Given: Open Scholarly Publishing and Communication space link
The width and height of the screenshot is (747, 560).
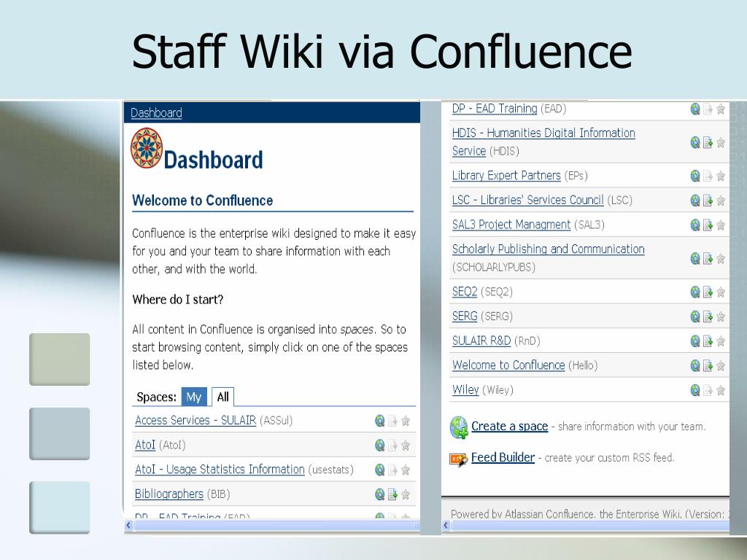Looking at the screenshot, I should [x=549, y=249].
